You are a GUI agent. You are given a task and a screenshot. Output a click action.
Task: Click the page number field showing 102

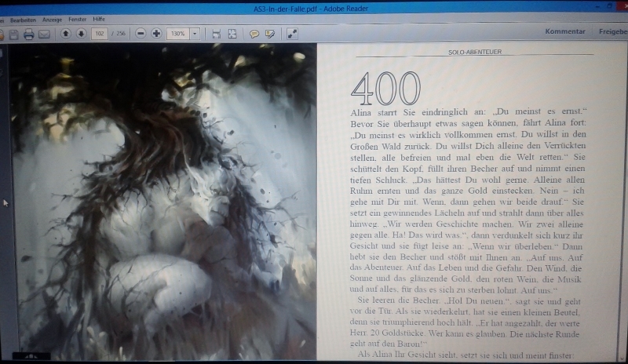point(100,34)
